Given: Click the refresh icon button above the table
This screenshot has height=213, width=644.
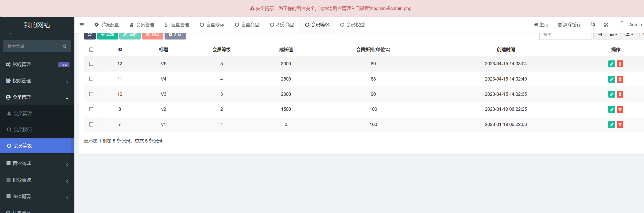Looking at the screenshot, I should point(90,35).
